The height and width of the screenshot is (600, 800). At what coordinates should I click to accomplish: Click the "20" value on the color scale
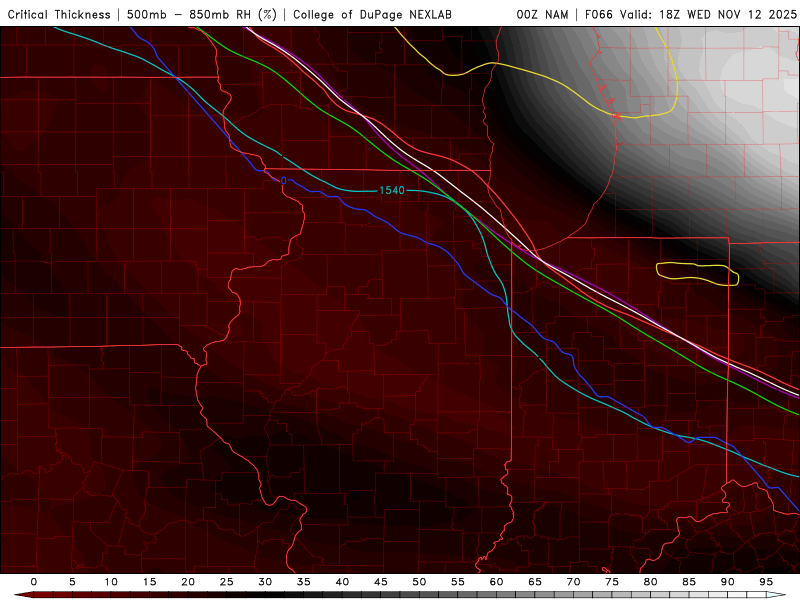pos(188,582)
